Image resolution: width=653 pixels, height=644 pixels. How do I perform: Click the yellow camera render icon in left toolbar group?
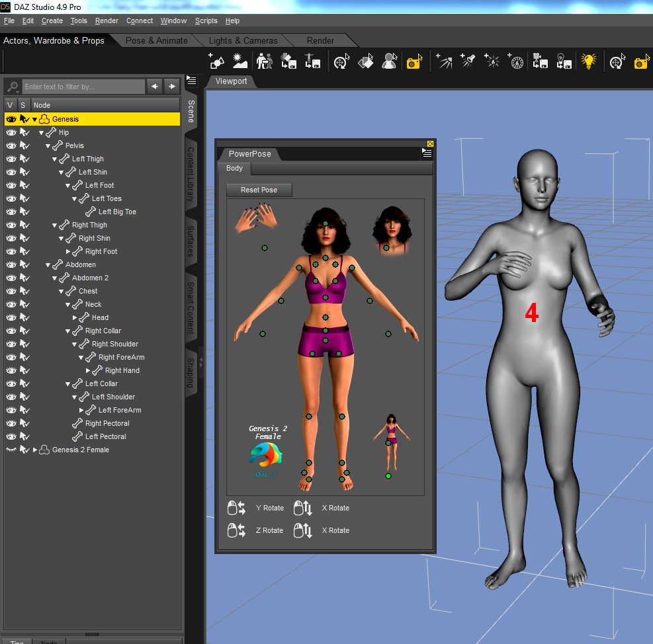[414, 61]
